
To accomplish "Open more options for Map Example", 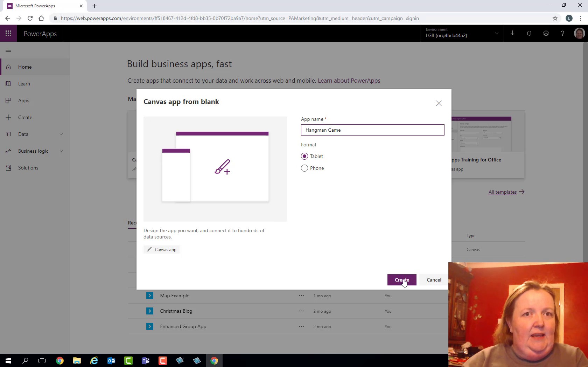I will coord(302,296).
